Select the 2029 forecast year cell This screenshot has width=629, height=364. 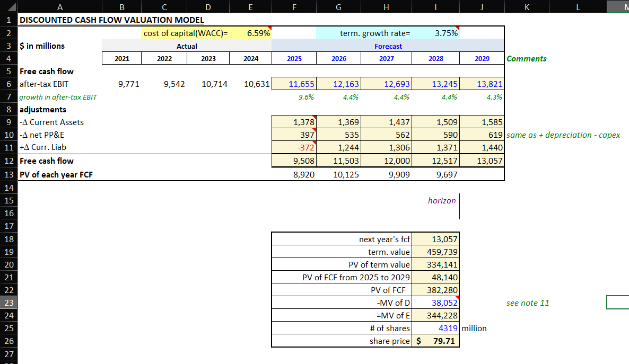482,58
